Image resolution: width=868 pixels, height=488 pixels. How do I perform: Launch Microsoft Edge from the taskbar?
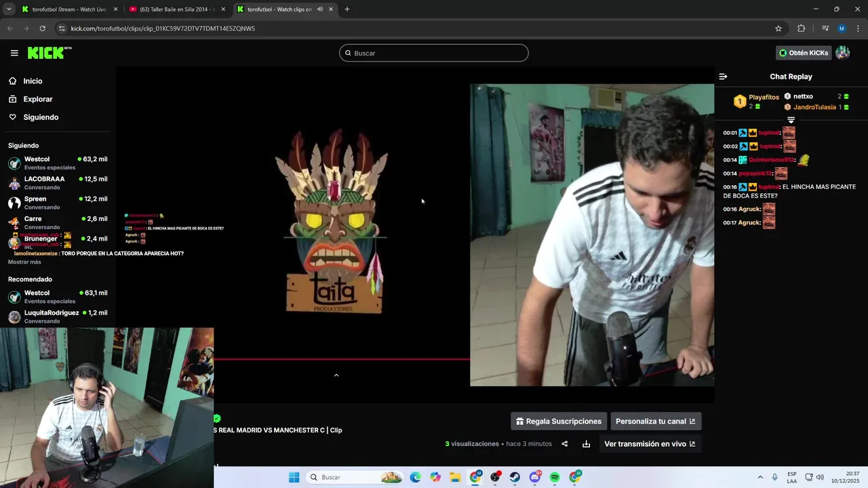coord(415,477)
